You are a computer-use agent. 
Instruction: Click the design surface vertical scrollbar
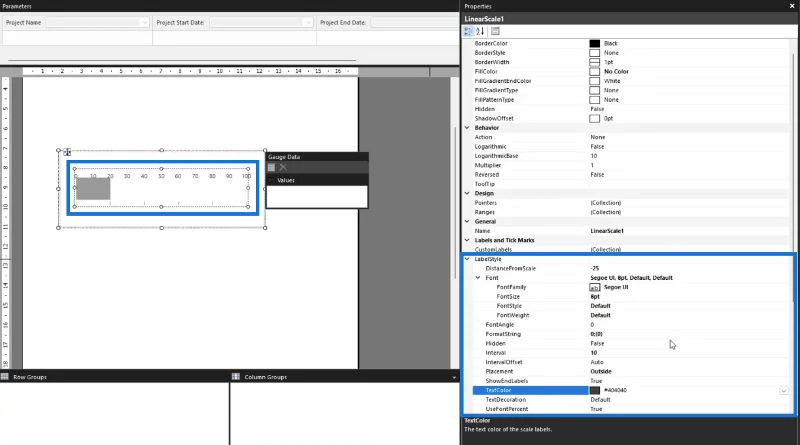coord(455,202)
